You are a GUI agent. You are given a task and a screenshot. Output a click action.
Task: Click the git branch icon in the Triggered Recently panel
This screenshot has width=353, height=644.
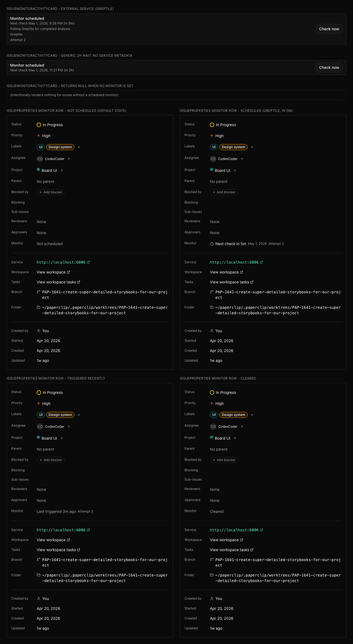coord(39,559)
